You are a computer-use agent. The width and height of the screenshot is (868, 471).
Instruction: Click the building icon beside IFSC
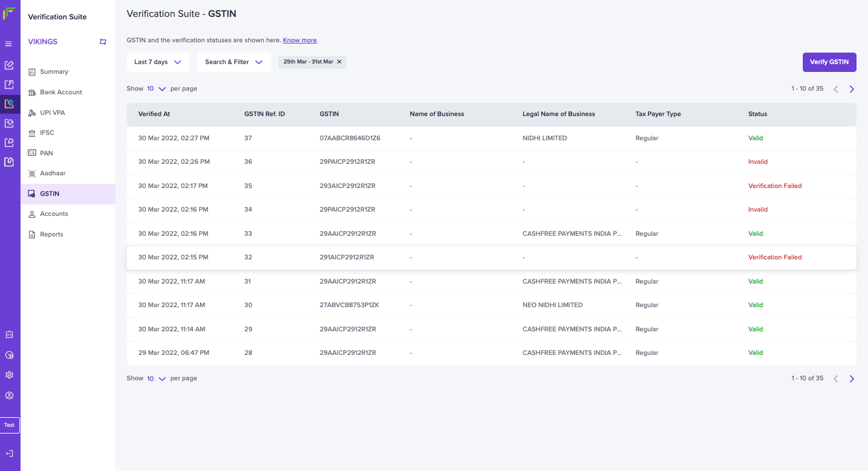pos(32,133)
